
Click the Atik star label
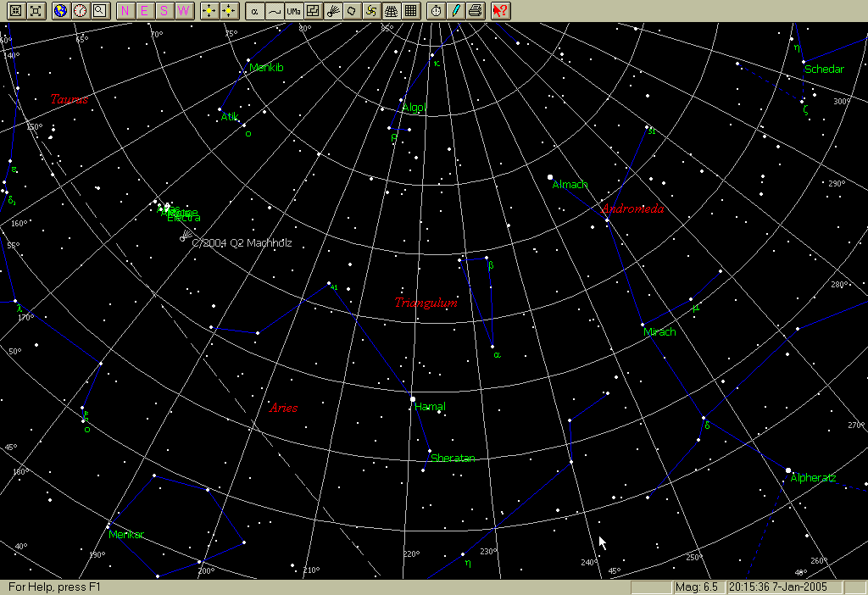(229, 116)
